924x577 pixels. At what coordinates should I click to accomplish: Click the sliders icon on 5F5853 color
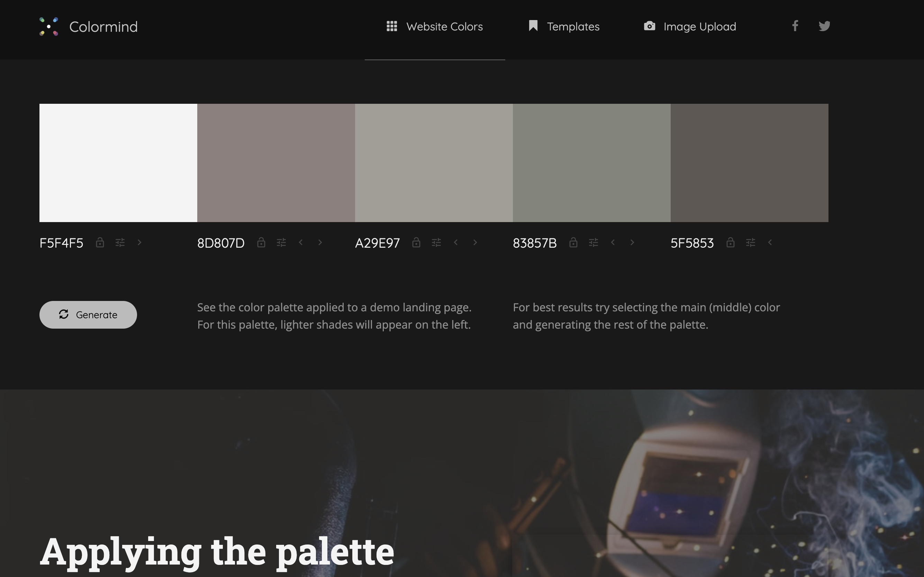[x=751, y=242]
